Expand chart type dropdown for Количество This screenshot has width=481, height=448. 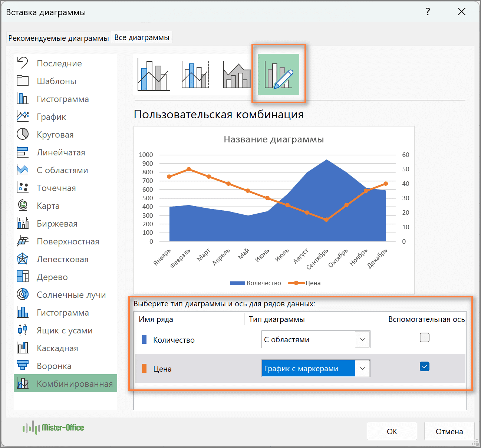[362, 339]
